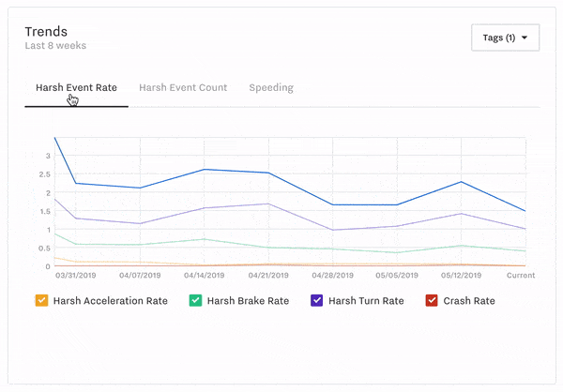Open the Speeding tab

[x=271, y=87]
